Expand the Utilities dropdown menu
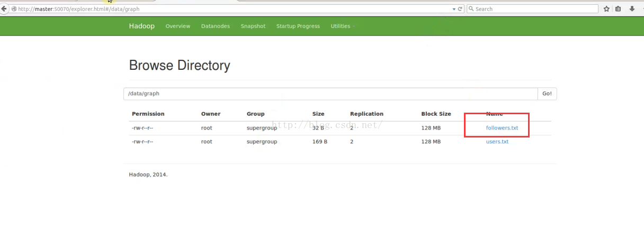The width and height of the screenshot is (644, 238). (343, 26)
